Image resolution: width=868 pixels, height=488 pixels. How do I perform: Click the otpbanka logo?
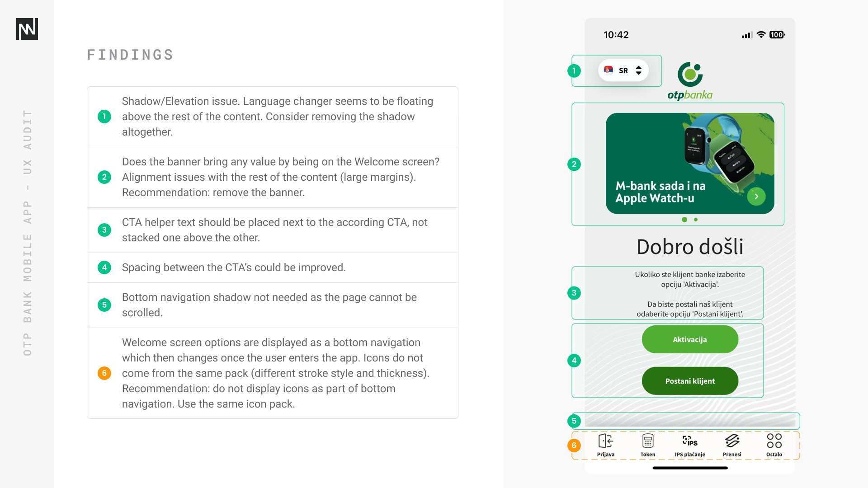point(690,81)
